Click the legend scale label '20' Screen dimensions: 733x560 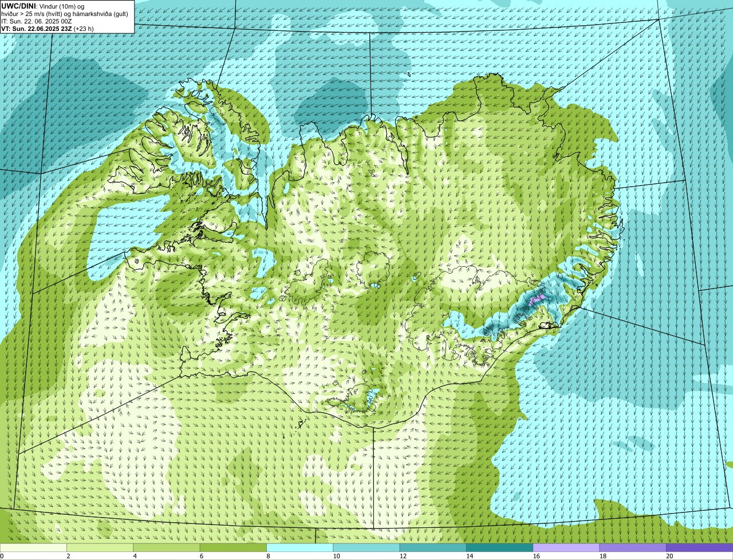pyautogui.click(x=669, y=556)
